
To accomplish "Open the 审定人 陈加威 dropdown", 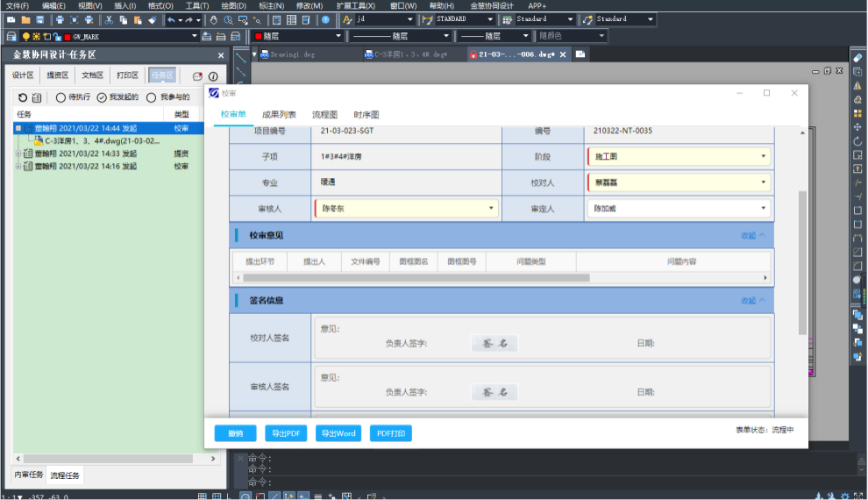I will pyautogui.click(x=679, y=208).
